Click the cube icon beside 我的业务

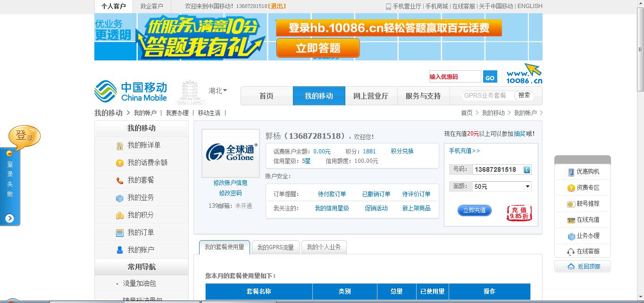tap(120, 198)
